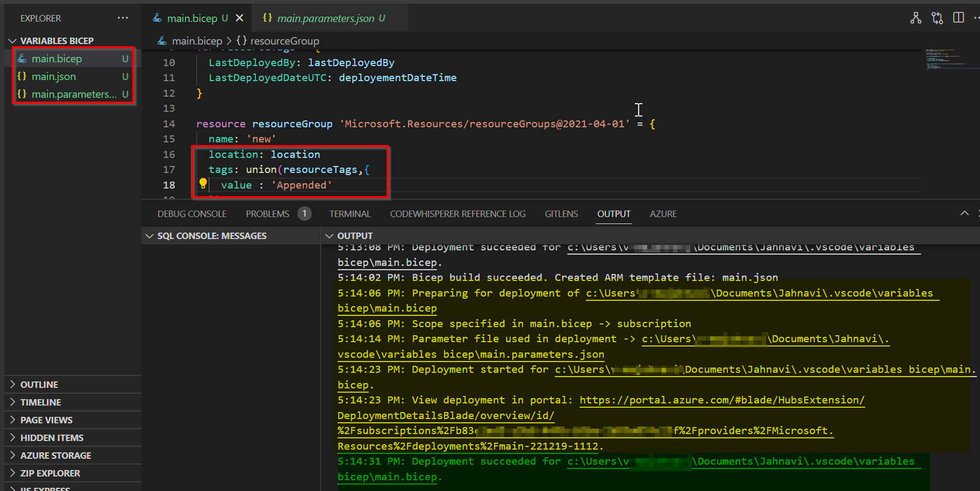The width and height of the screenshot is (980, 491).
Task: Click Scope specified in main.bicep output line
Action: (514, 324)
